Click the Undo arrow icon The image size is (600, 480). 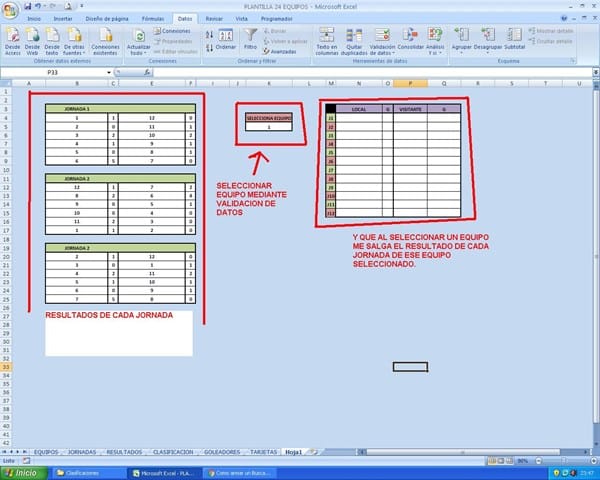click(x=38, y=6)
